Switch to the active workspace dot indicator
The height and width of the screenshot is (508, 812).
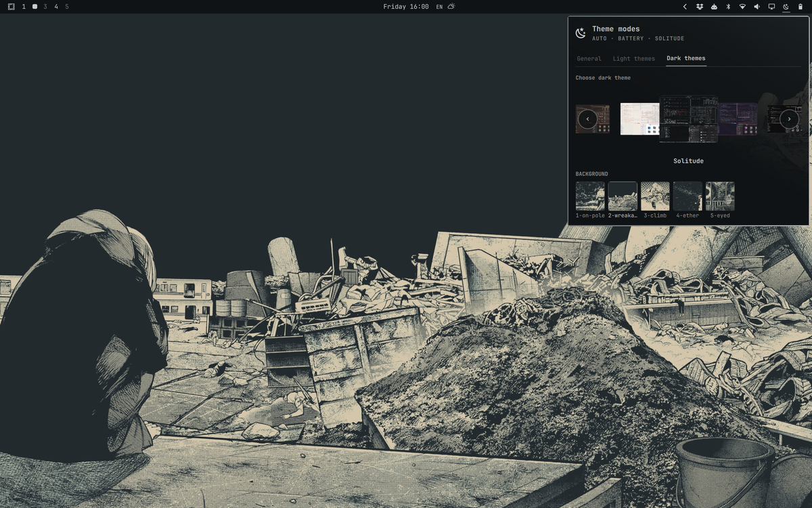(x=35, y=7)
